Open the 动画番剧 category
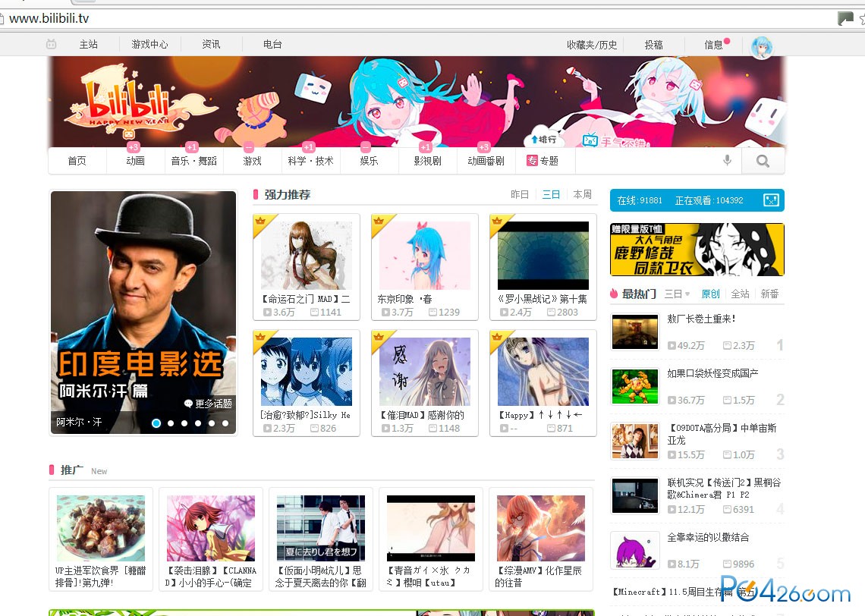The width and height of the screenshot is (865, 616). coord(486,161)
